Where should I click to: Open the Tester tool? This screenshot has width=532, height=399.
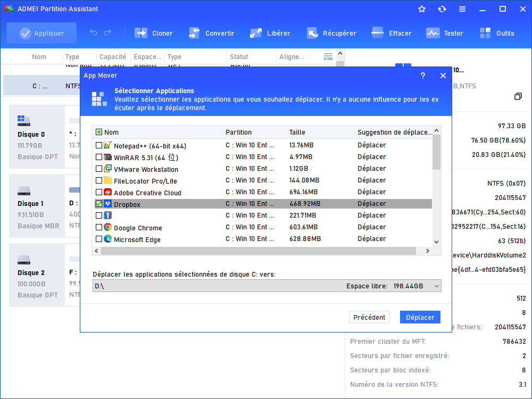click(x=433, y=33)
